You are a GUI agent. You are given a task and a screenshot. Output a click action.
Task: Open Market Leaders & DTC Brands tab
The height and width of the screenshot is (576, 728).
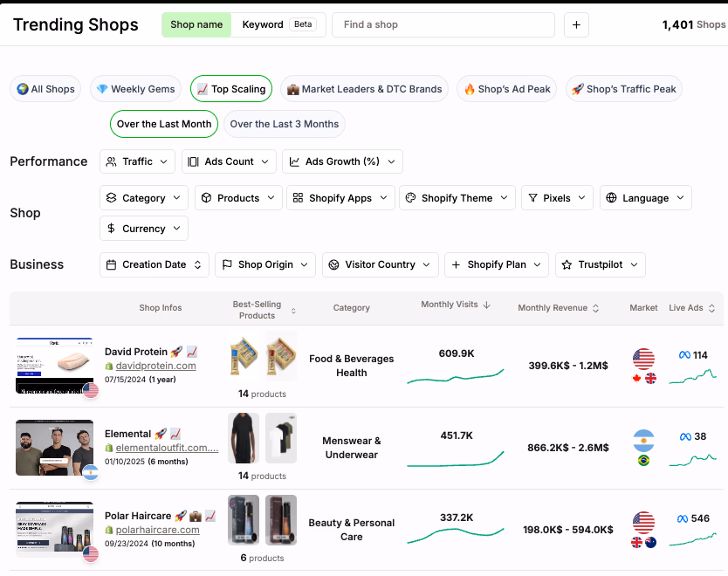click(365, 89)
